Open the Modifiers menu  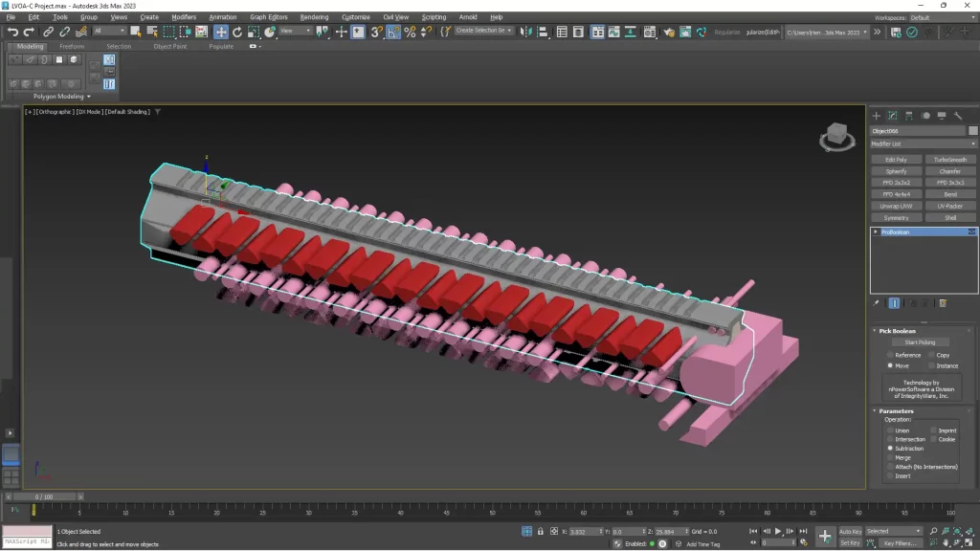[x=184, y=17]
